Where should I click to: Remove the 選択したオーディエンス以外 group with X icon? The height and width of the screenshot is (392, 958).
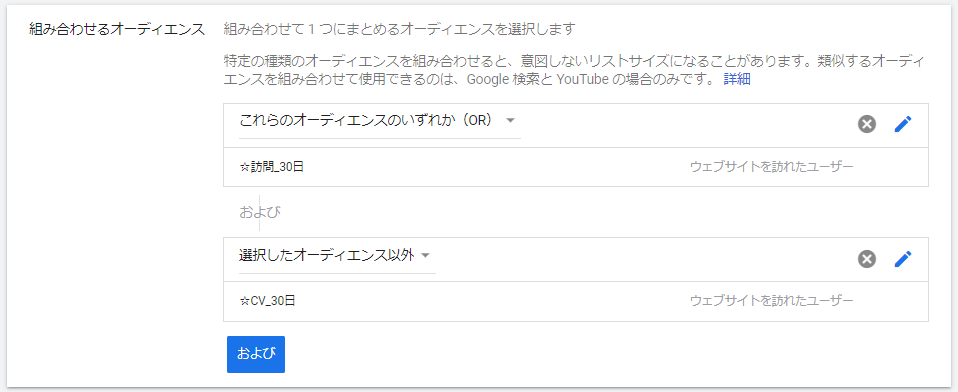(866, 260)
